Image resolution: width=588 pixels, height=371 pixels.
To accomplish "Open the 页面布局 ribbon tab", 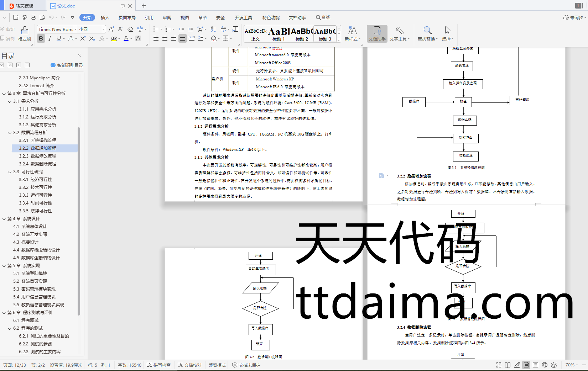I will [x=127, y=17].
